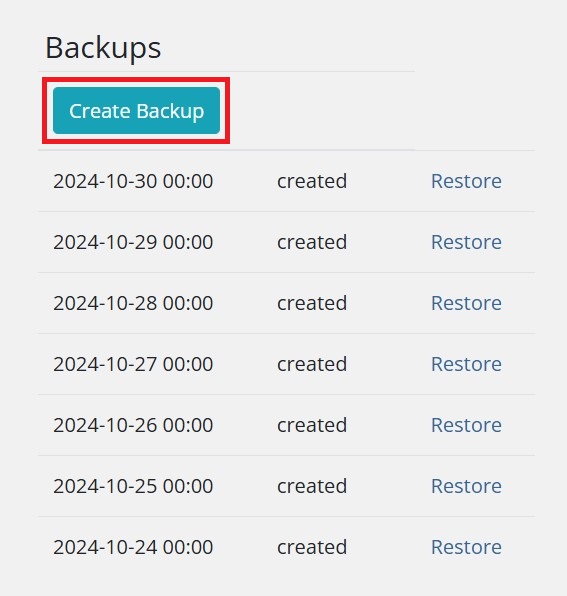Viewport: 567px width, 596px height.
Task: Click created status of 2024-10-24 backup
Action: pos(312,547)
